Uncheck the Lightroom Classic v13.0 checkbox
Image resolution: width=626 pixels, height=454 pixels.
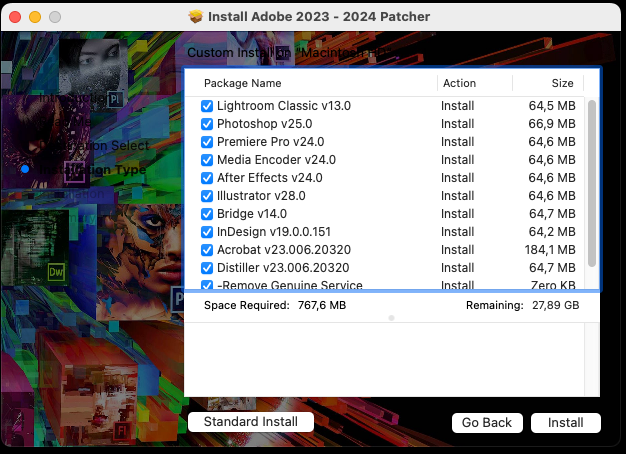[207, 106]
